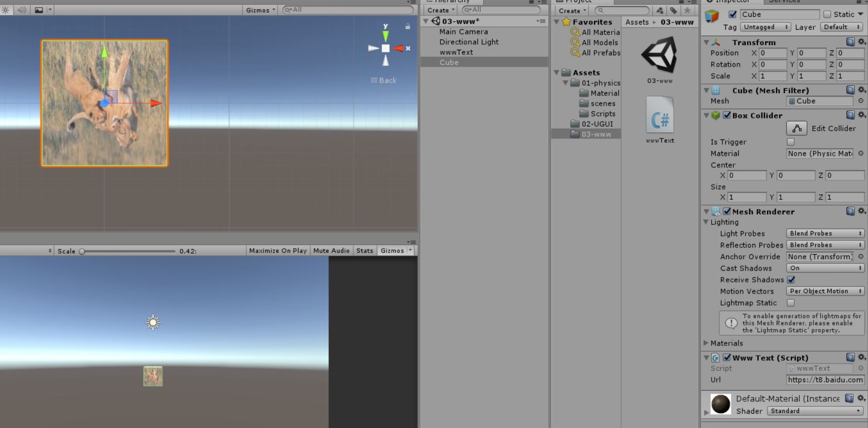Viewport: 868px width, 428px height.
Task: Collapse Favorites in Project panel
Action: pos(557,22)
